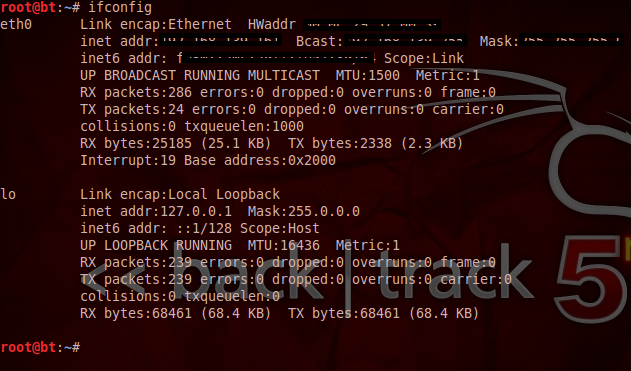Click 'RX bytes:68461 (68.4 KB)' text

[175, 313]
